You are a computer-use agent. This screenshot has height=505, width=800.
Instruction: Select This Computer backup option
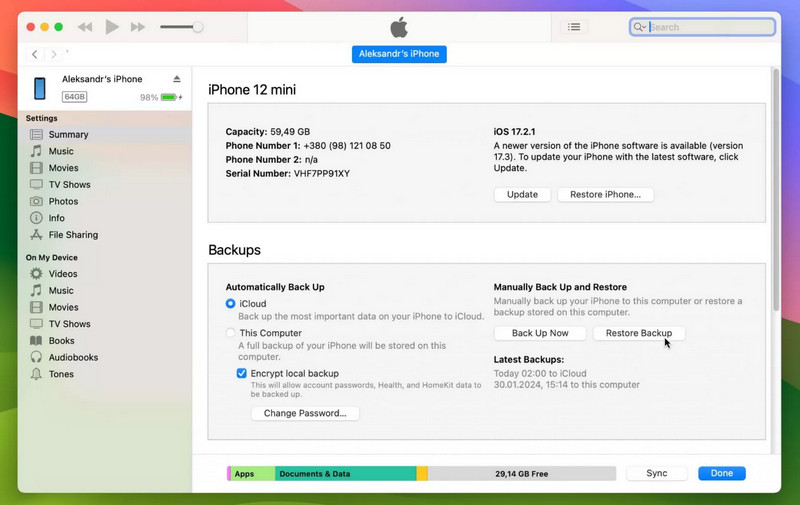(x=231, y=333)
